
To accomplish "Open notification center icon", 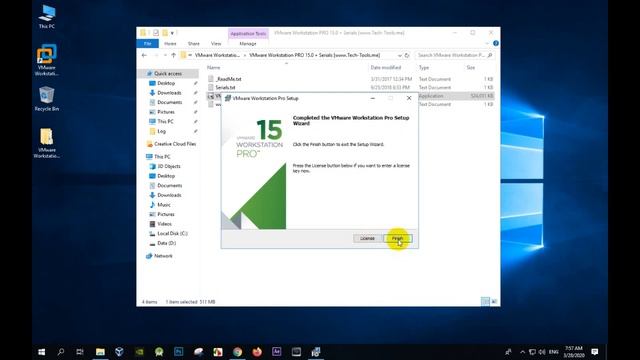I will 595,352.
